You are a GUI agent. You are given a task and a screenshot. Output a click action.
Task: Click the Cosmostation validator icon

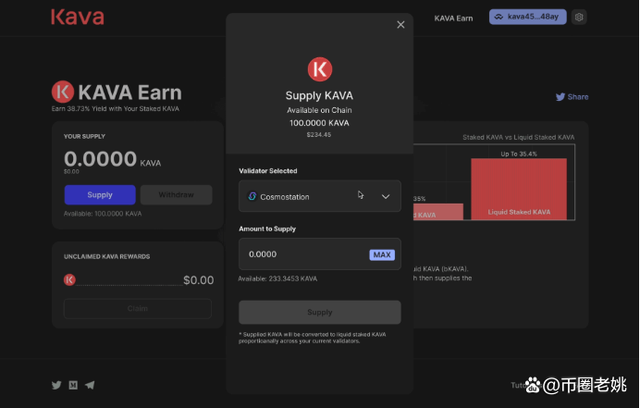pyautogui.click(x=252, y=196)
